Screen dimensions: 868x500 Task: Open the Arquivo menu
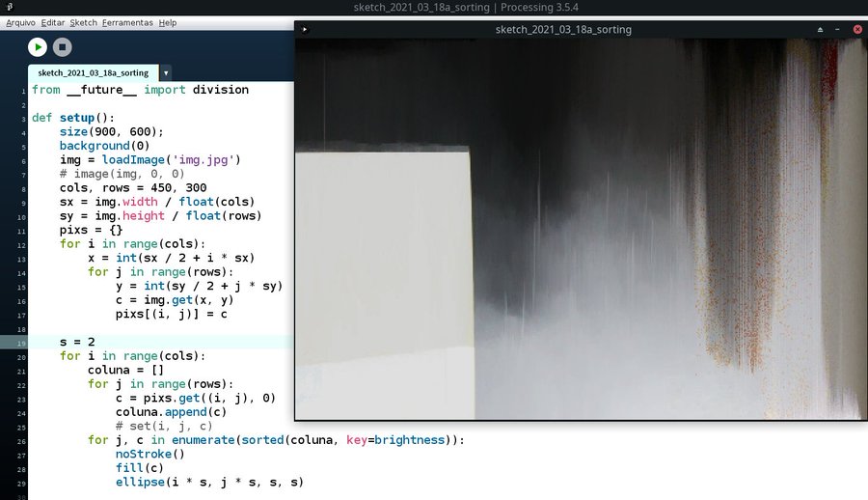pos(21,22)
